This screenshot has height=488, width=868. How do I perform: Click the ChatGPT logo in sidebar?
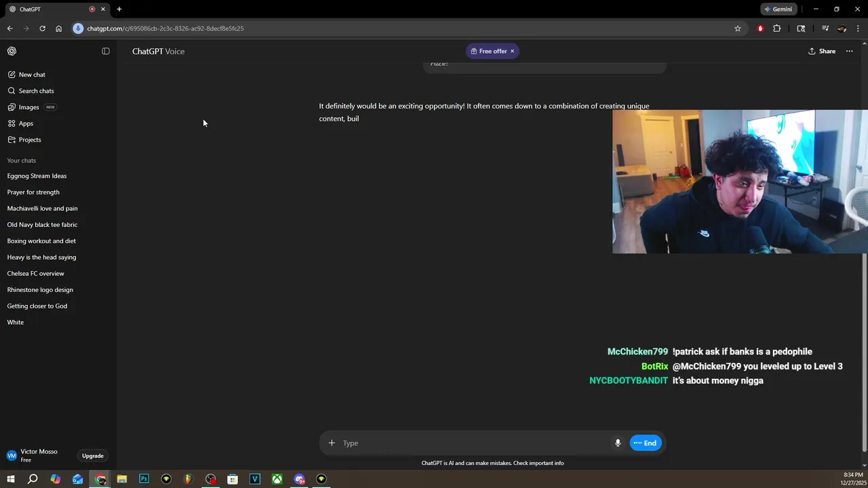coord(12,51)
